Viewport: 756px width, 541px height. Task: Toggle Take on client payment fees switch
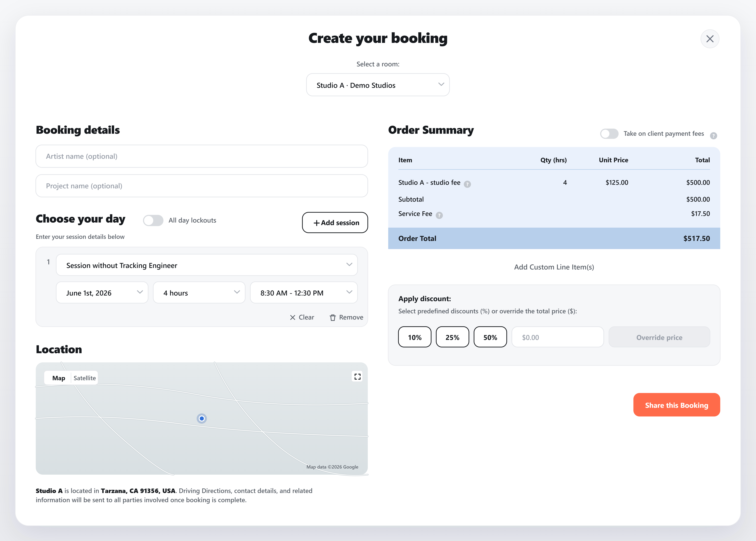point(609,134)
